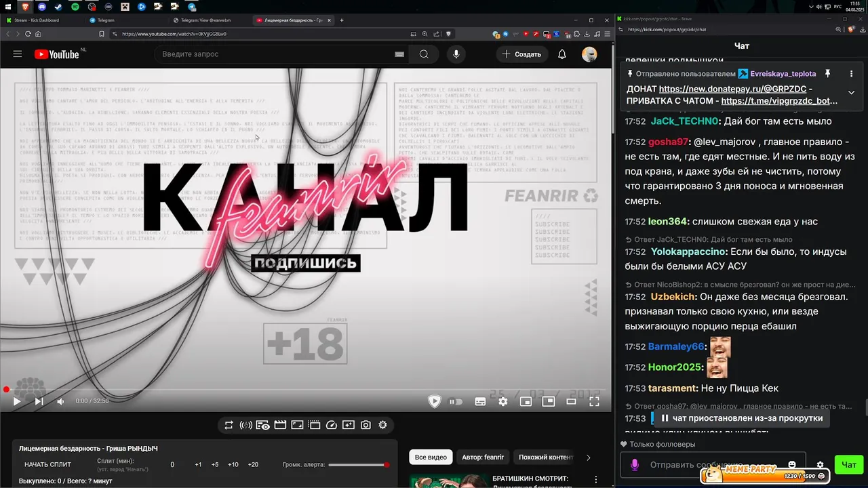The height and width of the screenshot is (488, 868).
Task: Add +10 minutes to split
Action: point(233,465)
